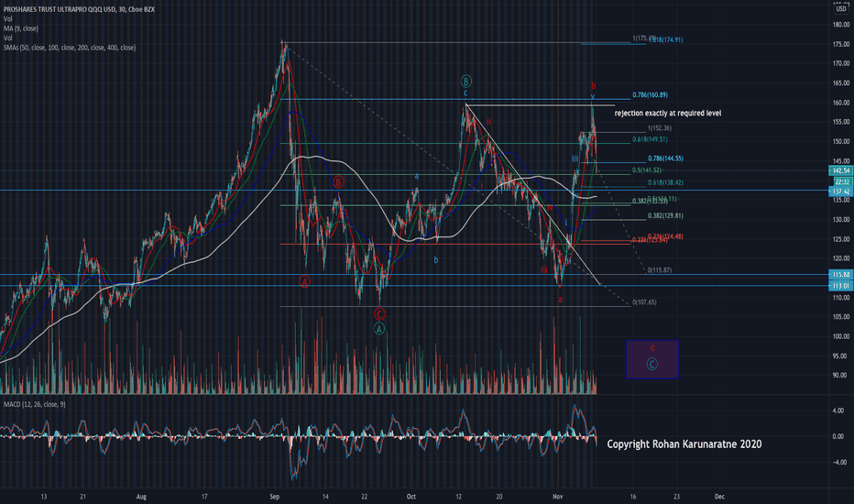Open the USD currency selector on the price axis
Screen dimensions: 854x504
click(841, 9)
